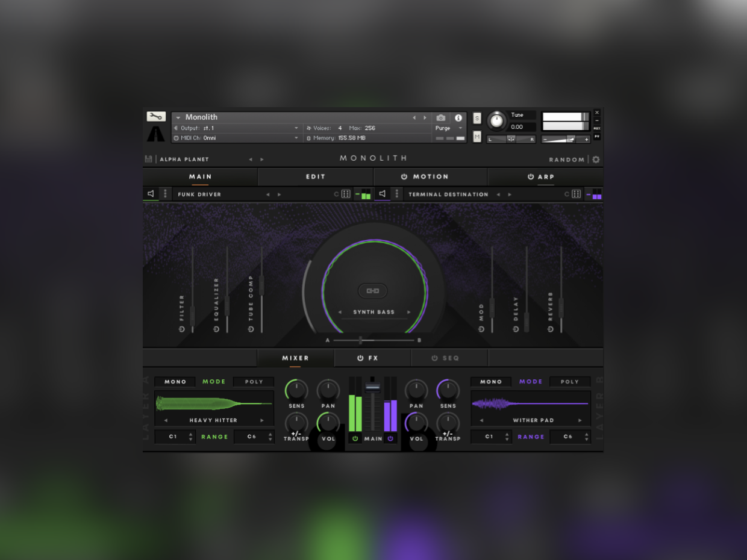Screen dimensions: 747x560
Task: Open the SEQ tab in the mixer area
Action: (449, 357)
